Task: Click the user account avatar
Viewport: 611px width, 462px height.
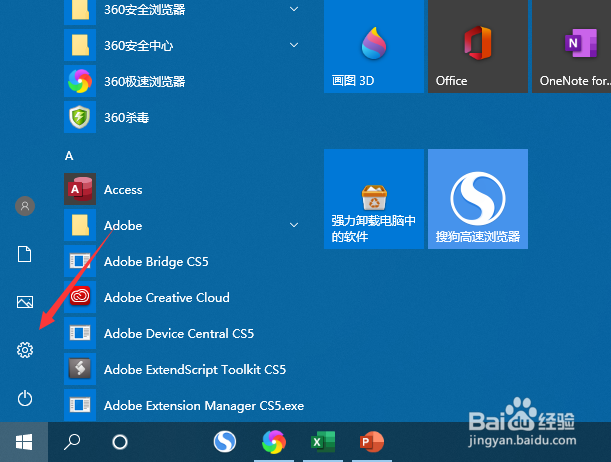Action: click(25, 206)
